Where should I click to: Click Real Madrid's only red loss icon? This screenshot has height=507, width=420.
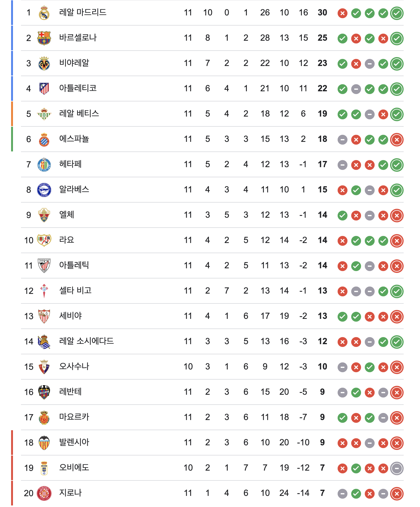click(342, 13)
